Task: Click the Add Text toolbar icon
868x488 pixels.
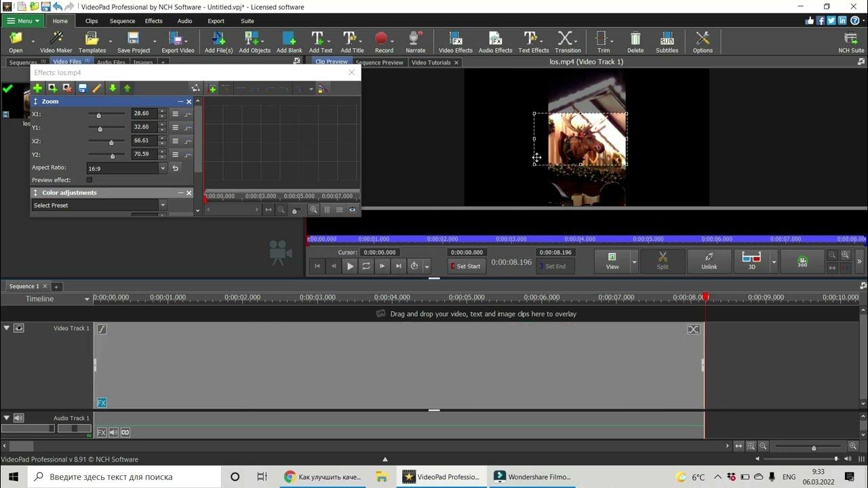Action: (x=321, y=42)
